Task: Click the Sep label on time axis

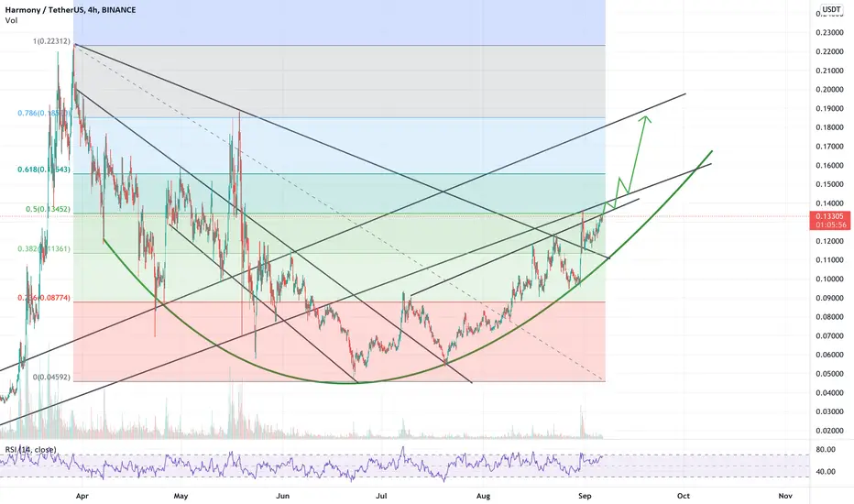Action: click(x=585, y=496)
